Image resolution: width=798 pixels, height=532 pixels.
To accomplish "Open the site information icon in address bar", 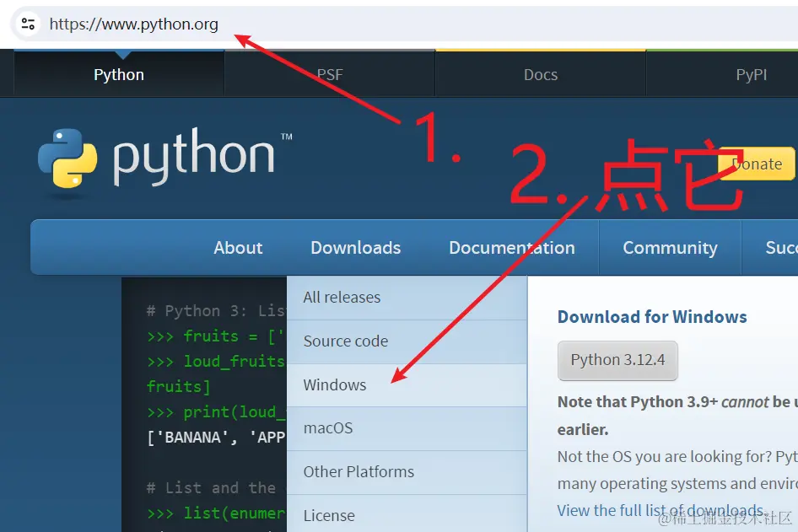I will [x=28, y=24].
